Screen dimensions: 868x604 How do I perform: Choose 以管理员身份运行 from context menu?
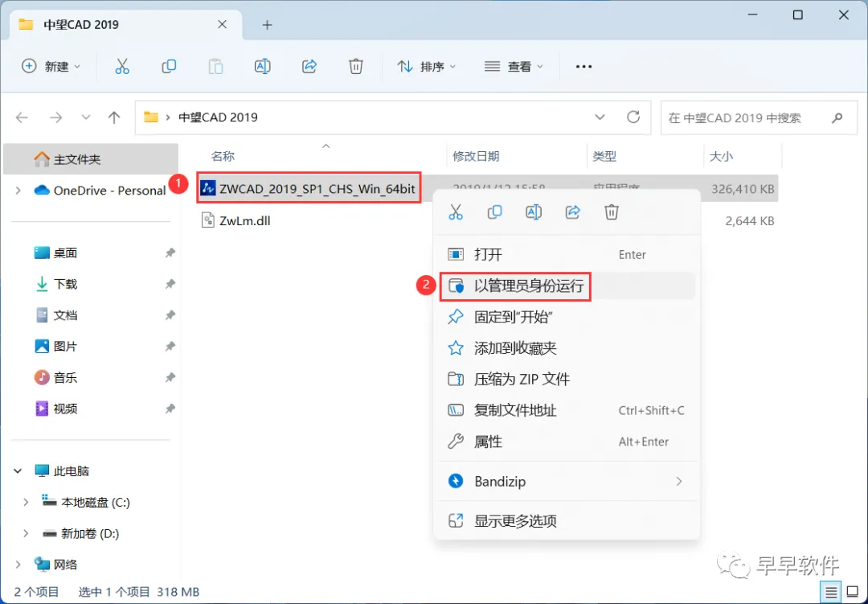567,286
